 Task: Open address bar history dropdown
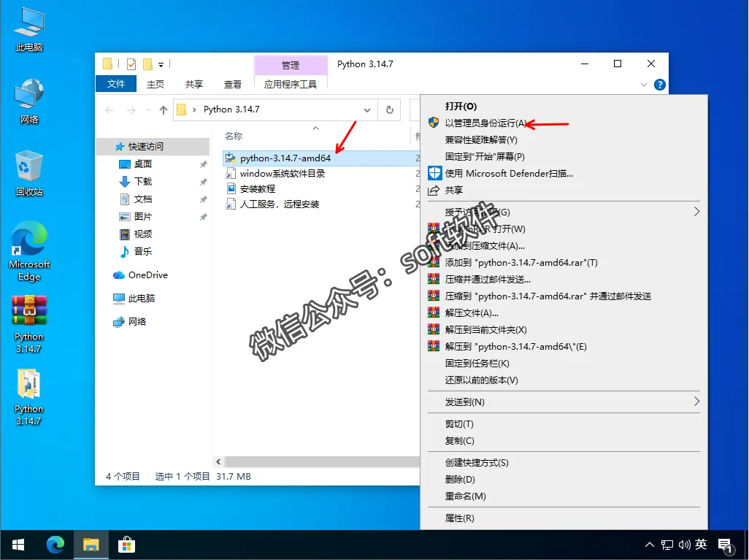(367, 110)
